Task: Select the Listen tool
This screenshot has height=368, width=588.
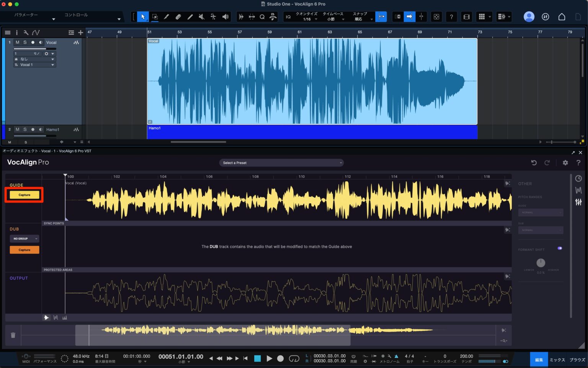Action: [225, 16]
